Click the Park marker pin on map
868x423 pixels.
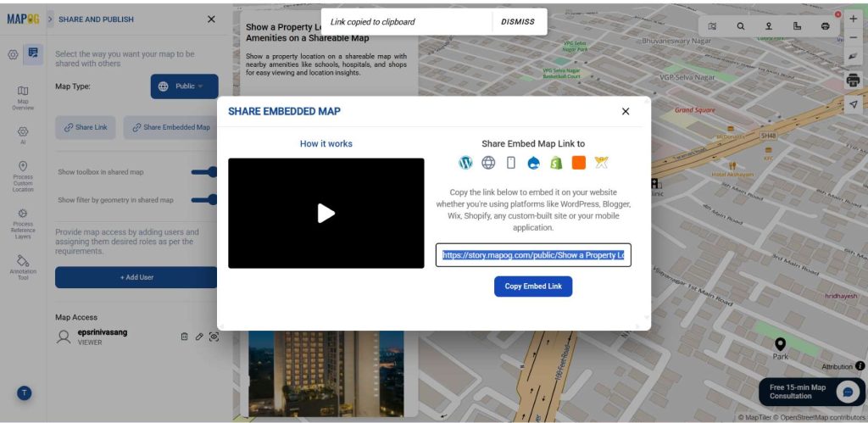click(780, 344)
